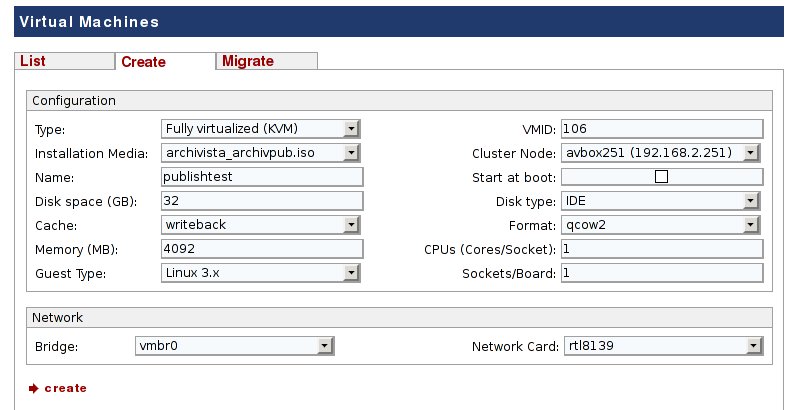This screenshot has height=410, width=793.
Task: Expand the Installation Media dropdown
Action: (260, 153)
